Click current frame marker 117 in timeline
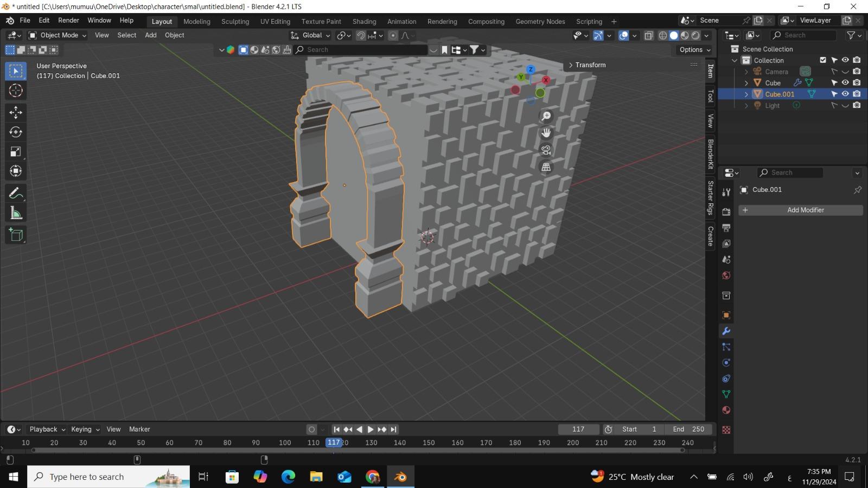 pyautogui.click(x=334, y=442)
